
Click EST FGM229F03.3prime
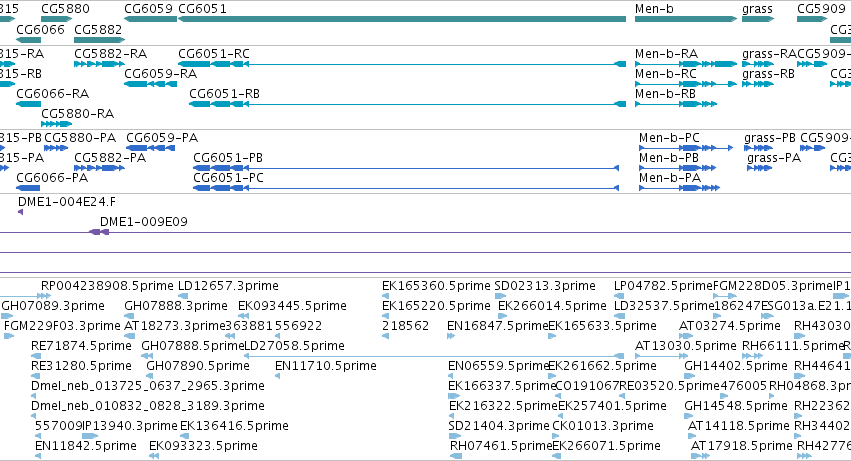[x=62, y=326]
